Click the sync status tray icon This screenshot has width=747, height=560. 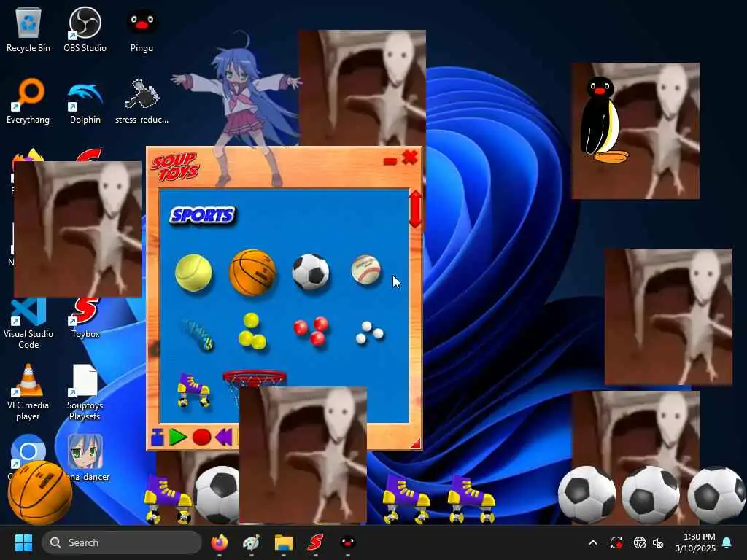coord(616,542)
